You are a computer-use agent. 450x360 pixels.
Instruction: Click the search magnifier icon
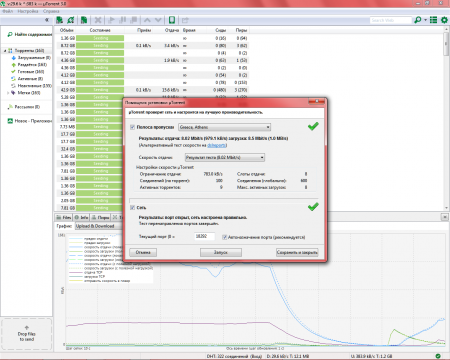tap(417, 20)
